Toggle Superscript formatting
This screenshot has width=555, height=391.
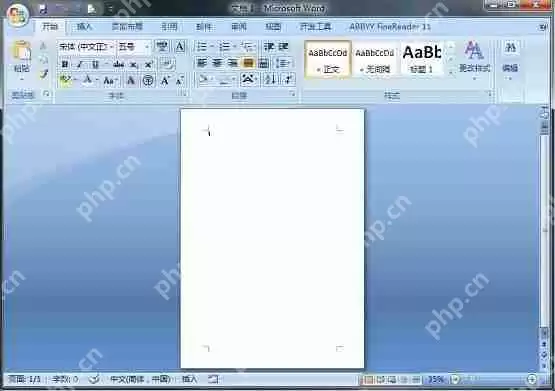[149, 64]
